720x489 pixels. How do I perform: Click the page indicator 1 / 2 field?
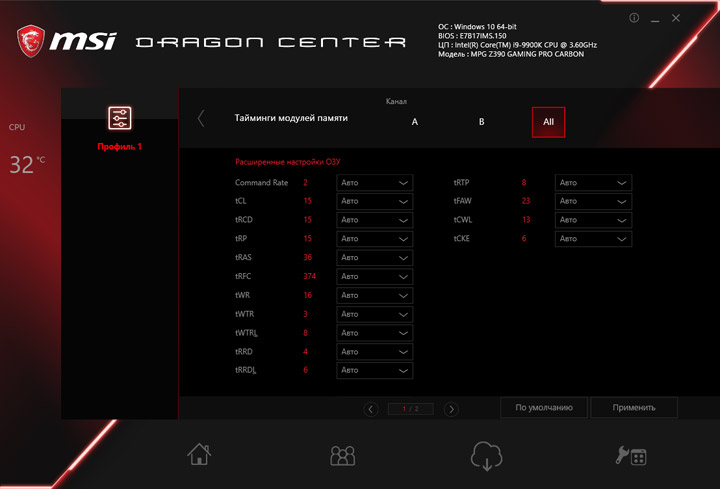[411, 409]
